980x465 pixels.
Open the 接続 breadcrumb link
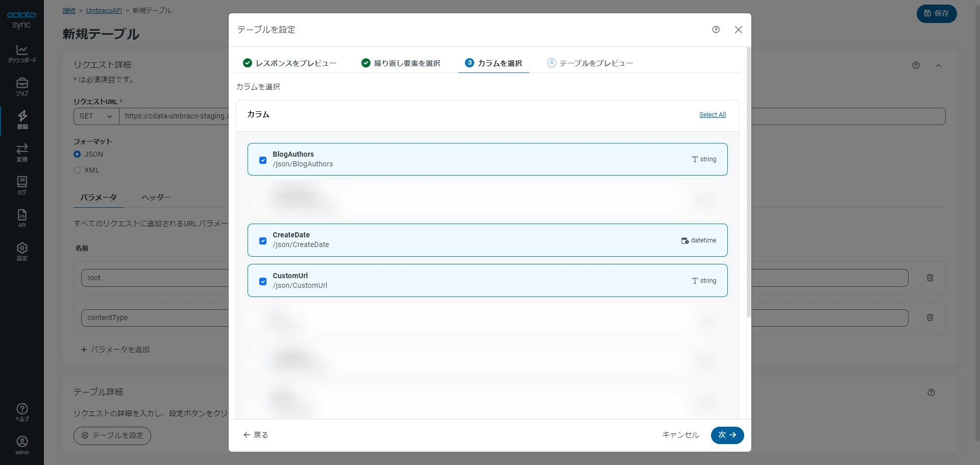tap(69, 11)
